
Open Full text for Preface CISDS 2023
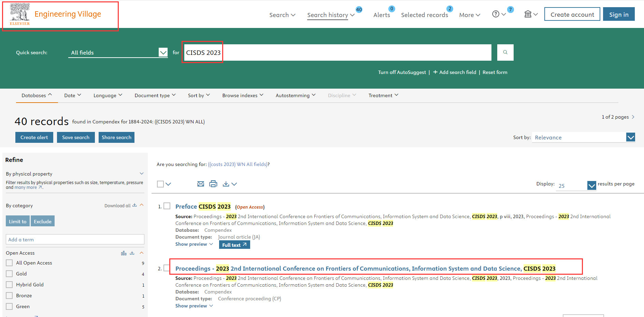tap(234, 245)
